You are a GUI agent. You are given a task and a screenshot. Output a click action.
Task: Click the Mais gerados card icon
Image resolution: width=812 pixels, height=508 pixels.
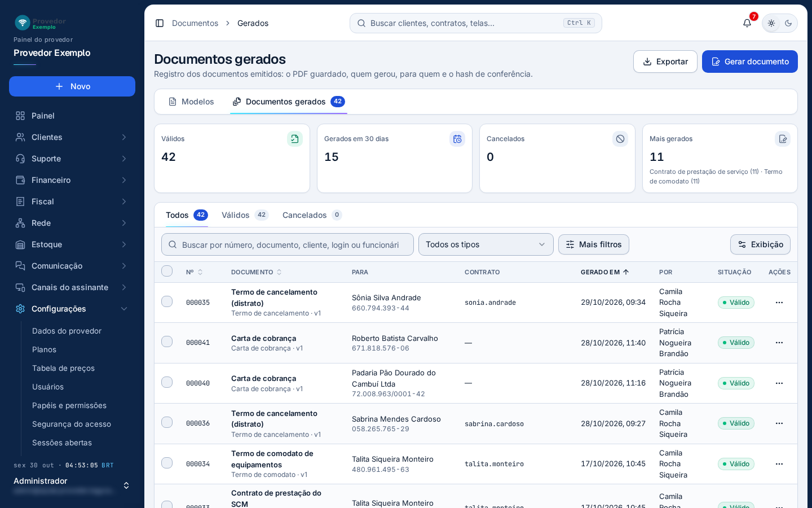pos(783,139)
